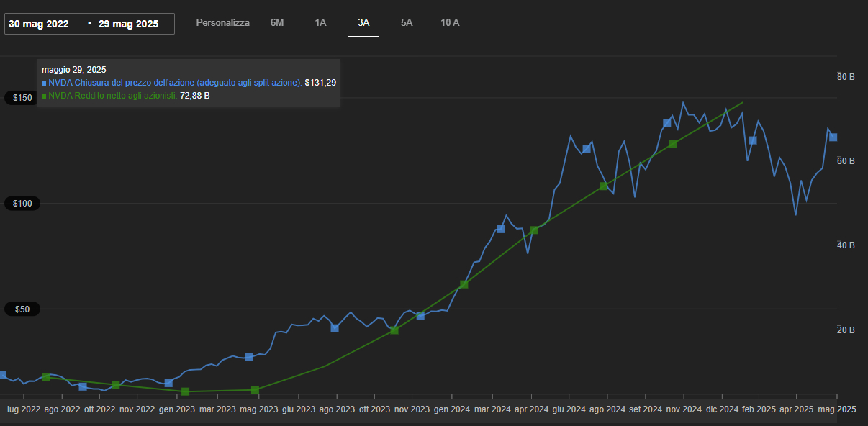The height and width of the screenshot is (426, 868).
Task: Select the 3A time range tab
Action: coord(363,23)
